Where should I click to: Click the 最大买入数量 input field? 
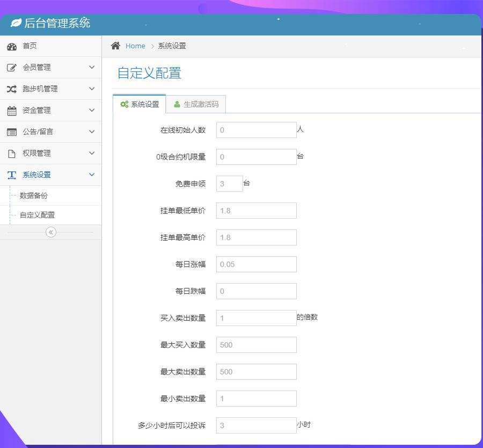point(256,345)
